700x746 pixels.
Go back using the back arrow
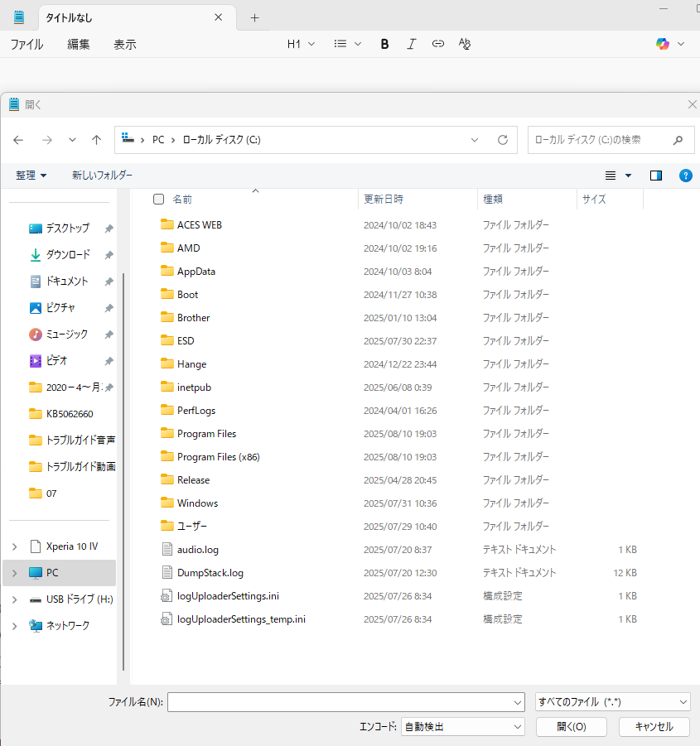(18, 140)
